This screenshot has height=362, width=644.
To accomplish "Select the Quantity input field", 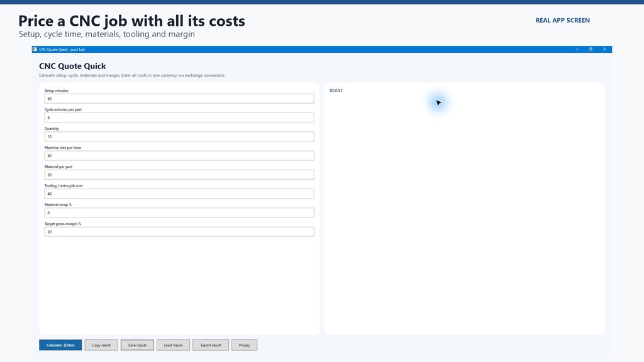I will [x=179, y=136].
